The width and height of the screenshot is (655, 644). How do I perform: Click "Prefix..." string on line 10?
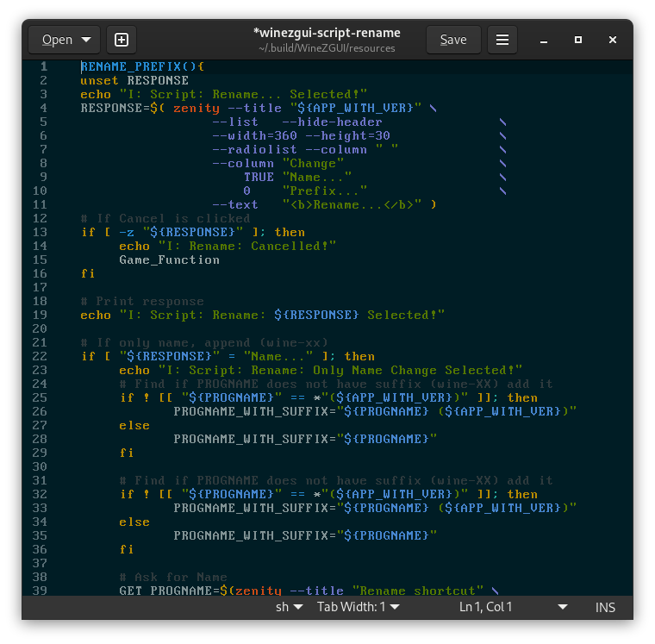[x=325, y=191]
